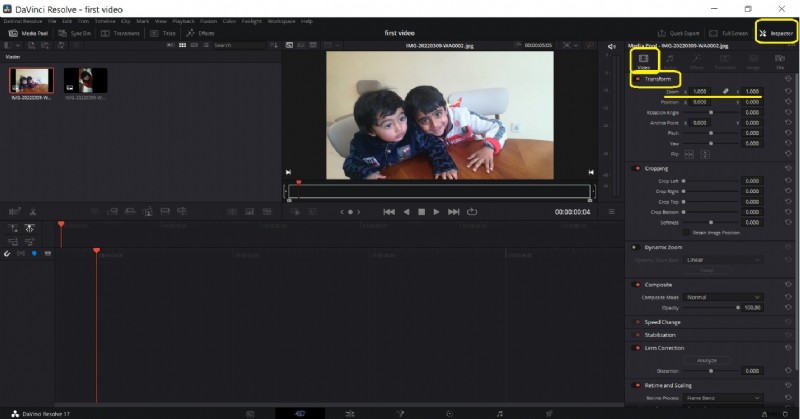Toggle the Stabilization enable switch
Viewport: 800px width, 419px height.
637,335
